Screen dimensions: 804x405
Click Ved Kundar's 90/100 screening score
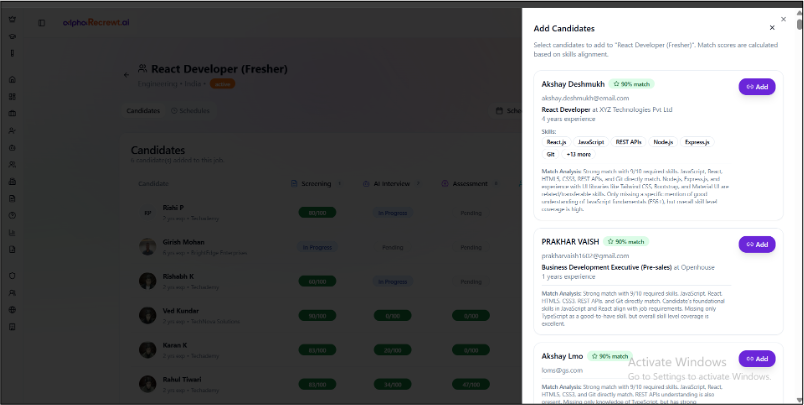(317, 316)
